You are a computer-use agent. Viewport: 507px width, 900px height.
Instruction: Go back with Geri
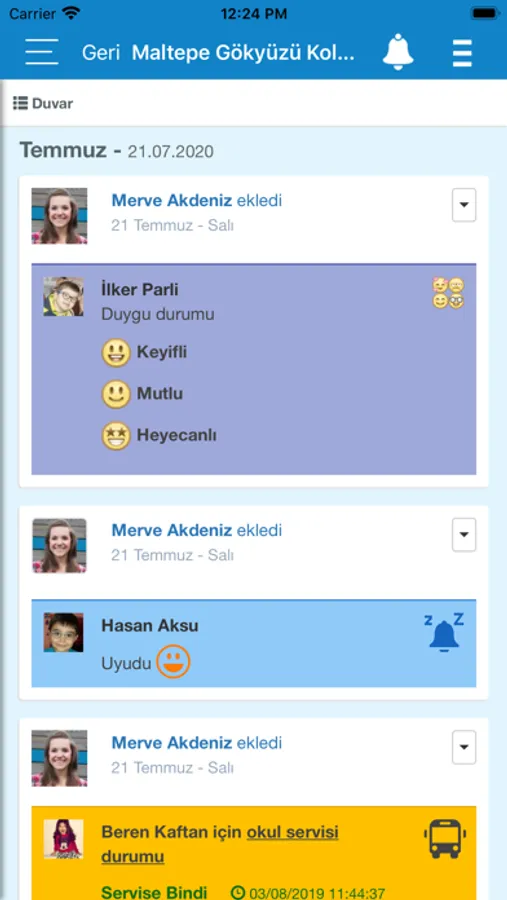100,53
